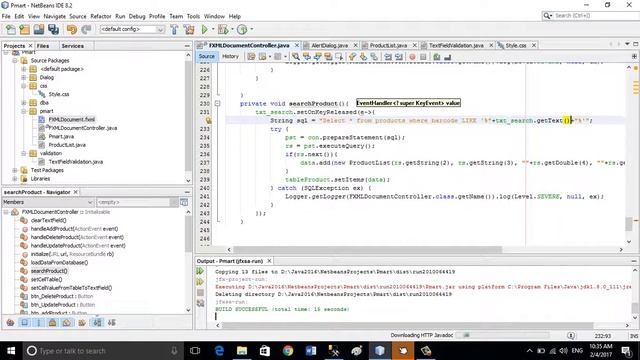Switch to History view in editor

pos(230,56)
